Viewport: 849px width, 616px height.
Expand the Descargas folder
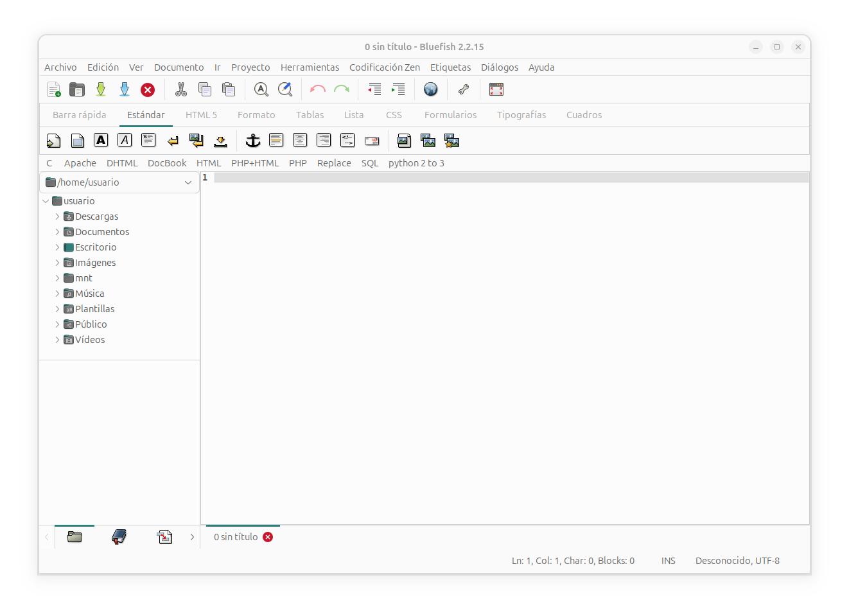coord(57,216)
